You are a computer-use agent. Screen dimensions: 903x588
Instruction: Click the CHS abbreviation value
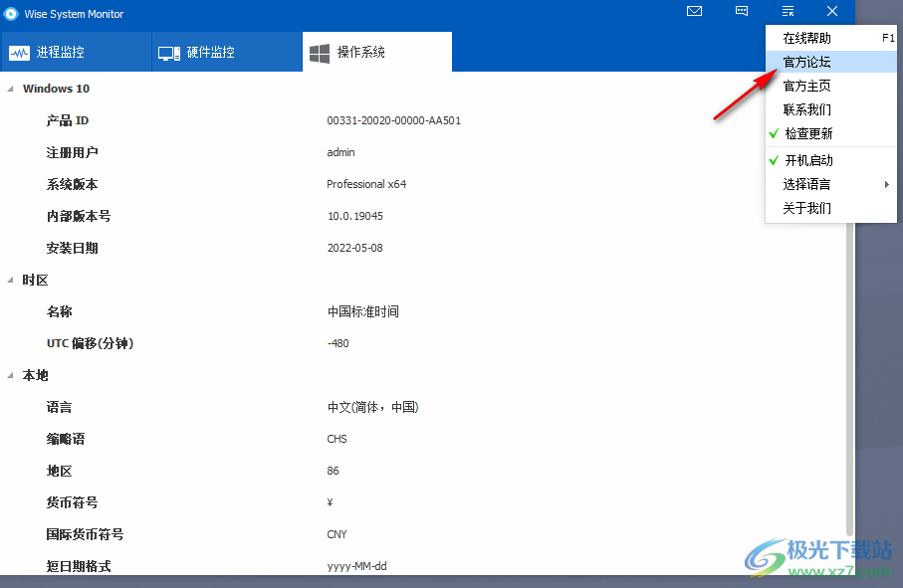337,439
